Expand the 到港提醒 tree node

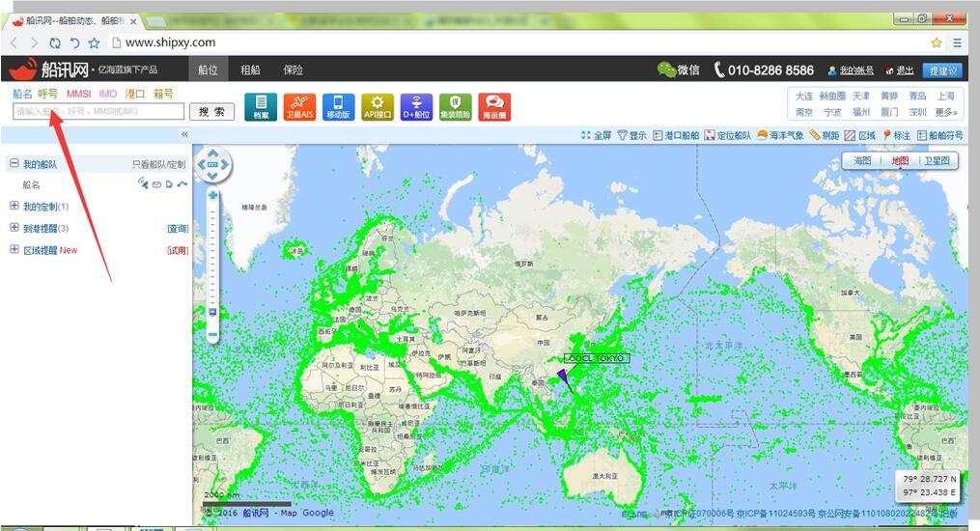14,228
